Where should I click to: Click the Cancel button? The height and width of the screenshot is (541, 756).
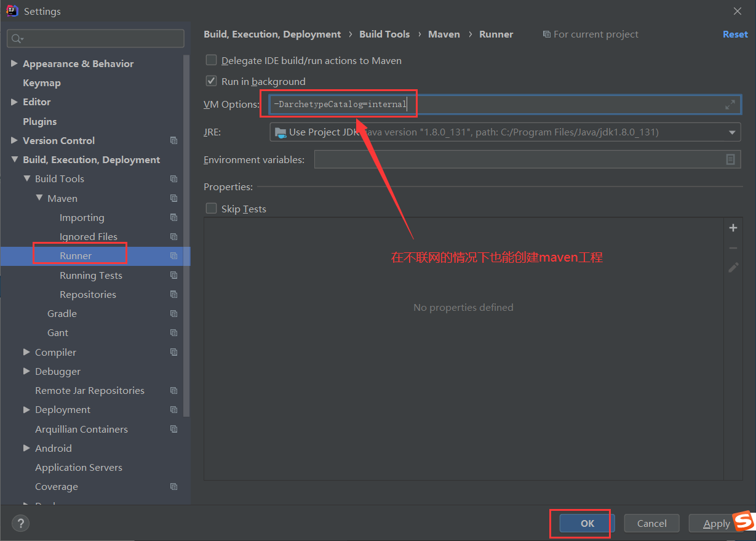[x=652, y=523]
